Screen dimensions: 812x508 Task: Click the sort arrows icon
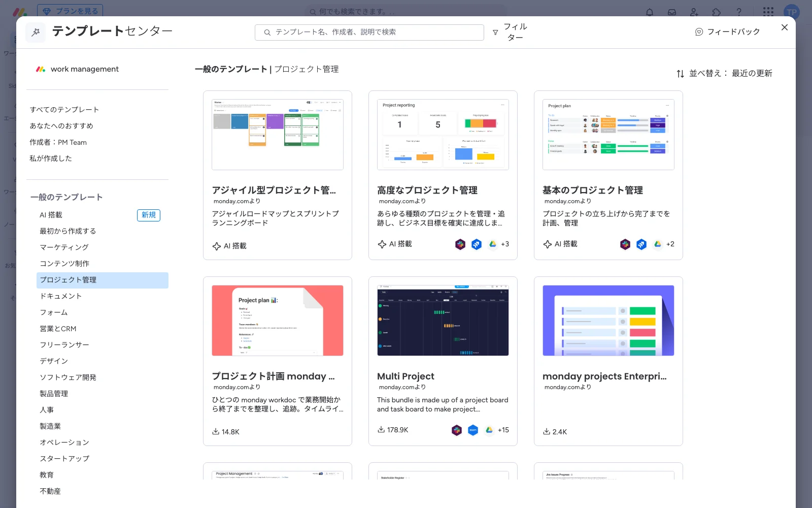click(x=680, y=74)
